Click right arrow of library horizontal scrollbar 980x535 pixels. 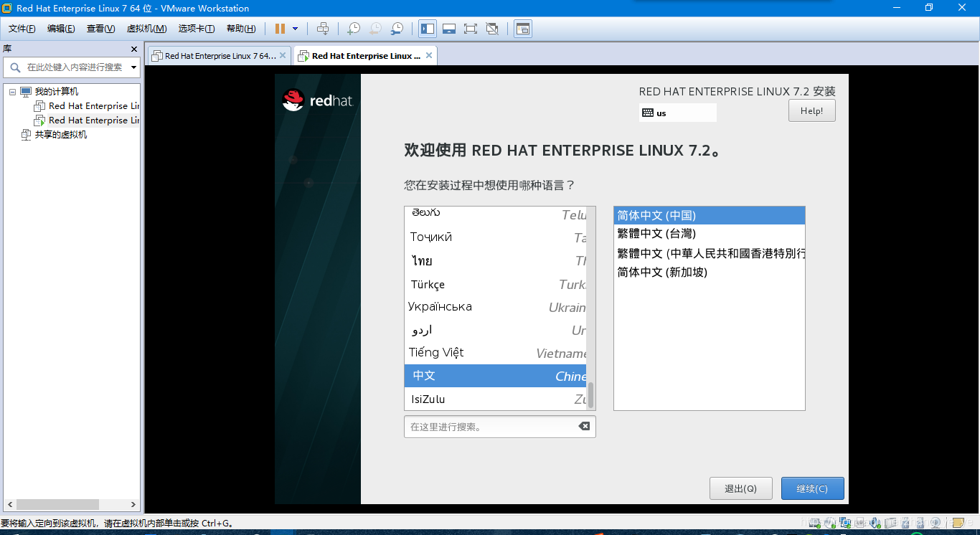point(133,505)
